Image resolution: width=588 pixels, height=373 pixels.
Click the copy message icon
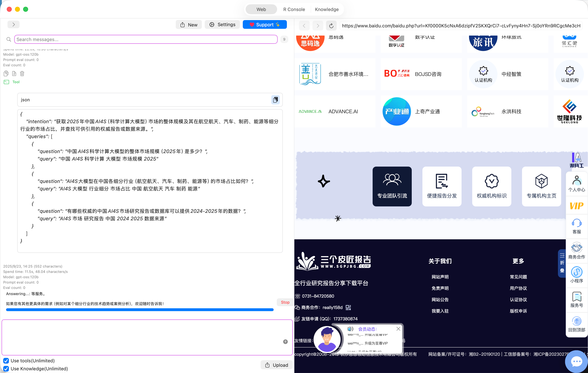pyautogui.click(x=6, y=73)
